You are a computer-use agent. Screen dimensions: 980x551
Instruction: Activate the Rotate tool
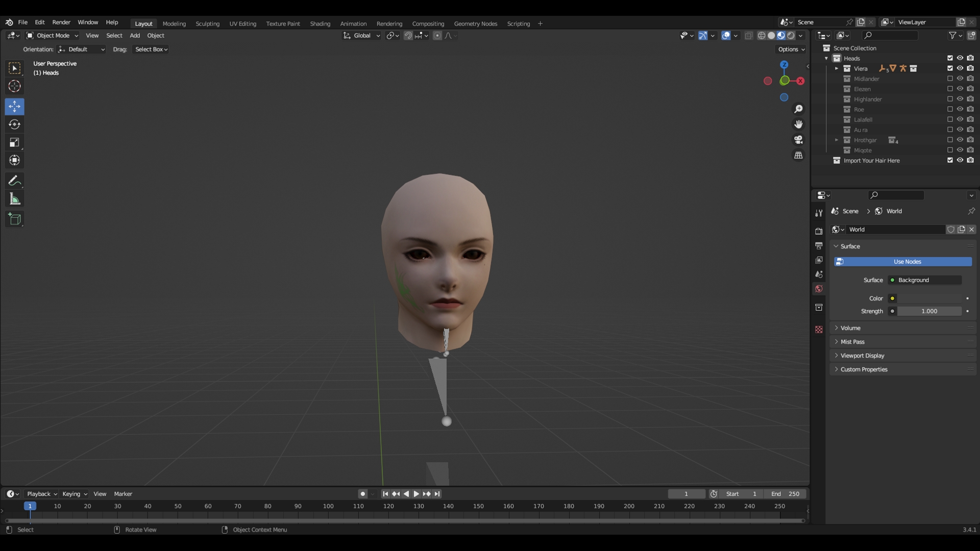(x=14, y=124)
